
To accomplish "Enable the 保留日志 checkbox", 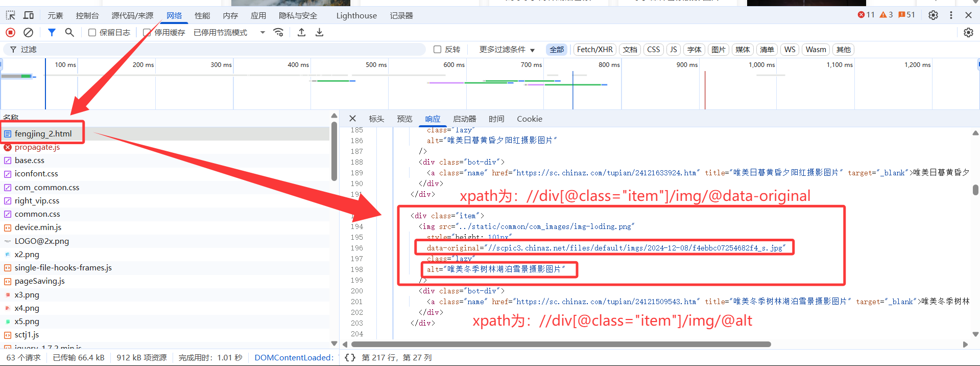I will 92,33.
